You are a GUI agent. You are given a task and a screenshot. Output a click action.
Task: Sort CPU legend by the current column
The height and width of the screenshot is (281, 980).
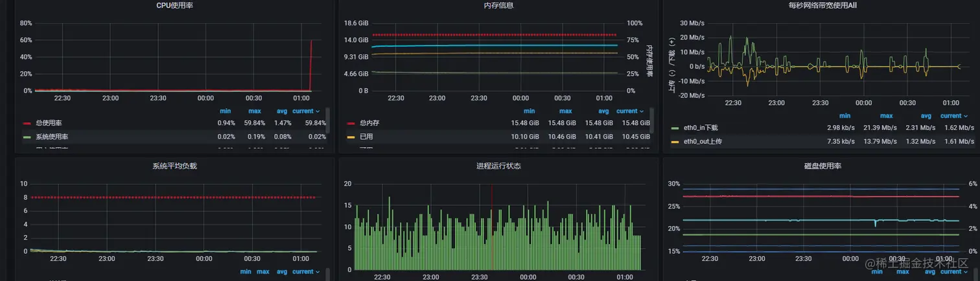click(306, 111)
